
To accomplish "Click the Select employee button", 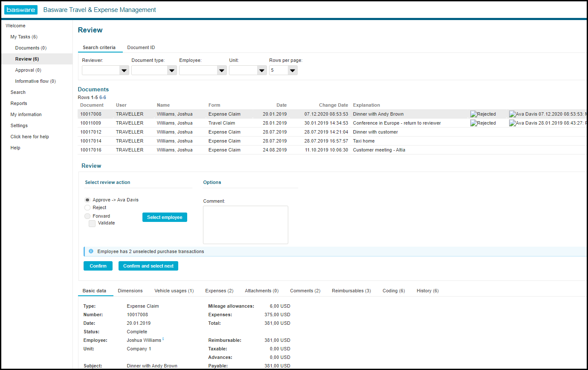I will pyautogui.click(x=165, y=217).
